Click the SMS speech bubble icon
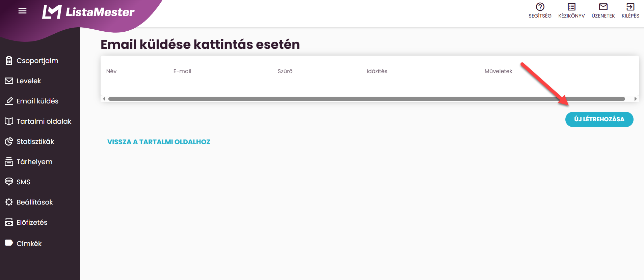 click(x=9, y=182)
